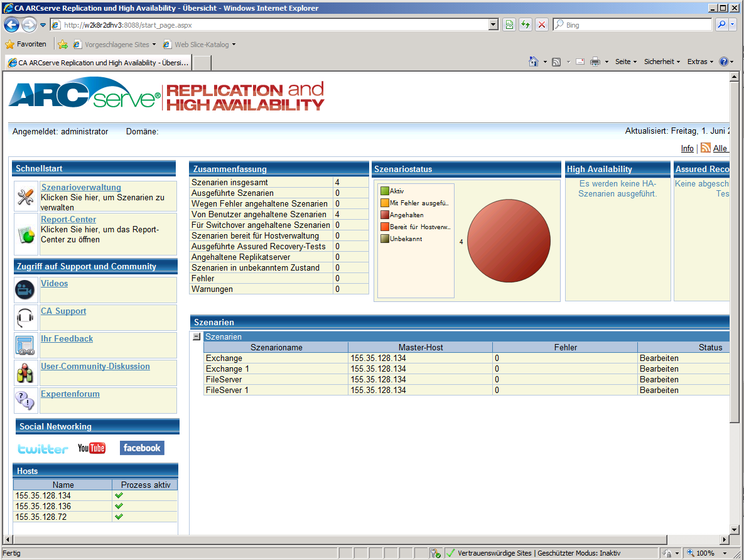The image size is (744, 560).
Task: Open the Extras menu
Action: [700, 62]
